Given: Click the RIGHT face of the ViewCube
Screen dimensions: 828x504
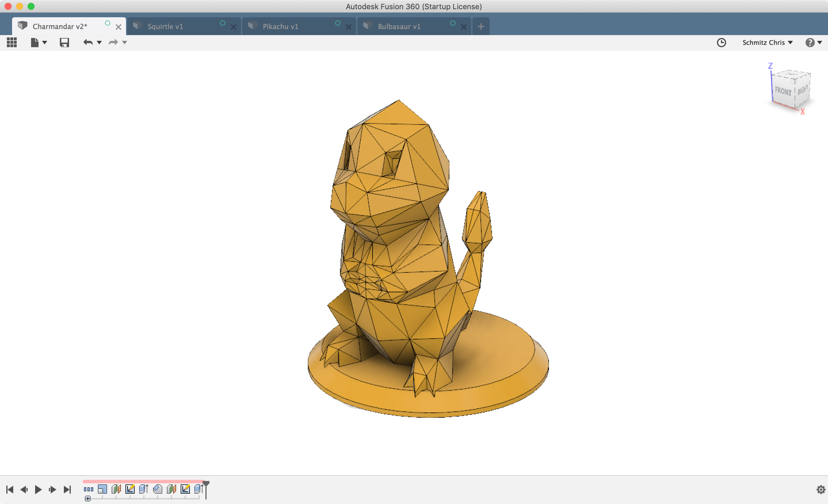Looking at the screenshot, I should [x=803, y=89].
